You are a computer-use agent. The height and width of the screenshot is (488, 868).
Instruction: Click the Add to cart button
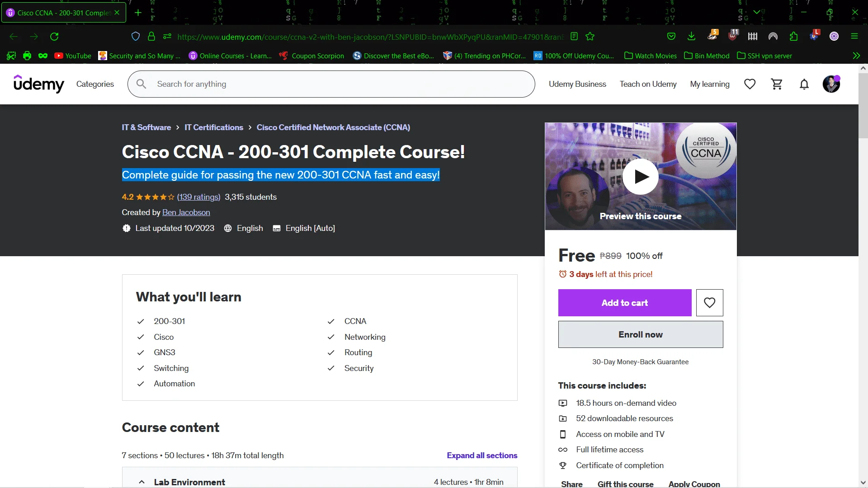coord(625,303)
